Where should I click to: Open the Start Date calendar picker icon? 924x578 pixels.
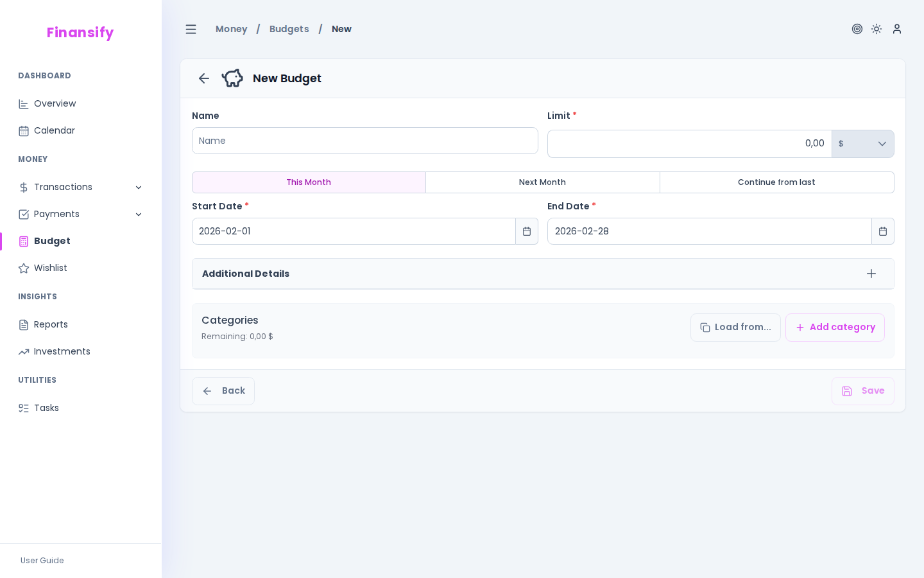(527, 231)
